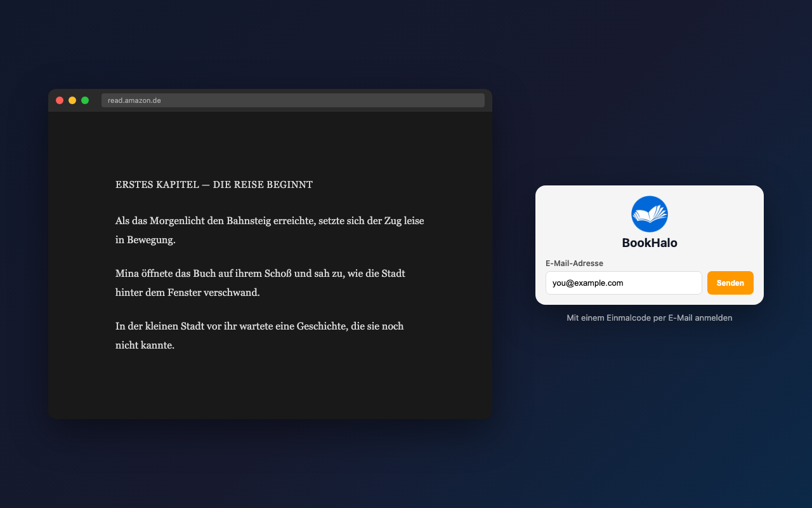Click the E-Mail-Adresse label

574,263
